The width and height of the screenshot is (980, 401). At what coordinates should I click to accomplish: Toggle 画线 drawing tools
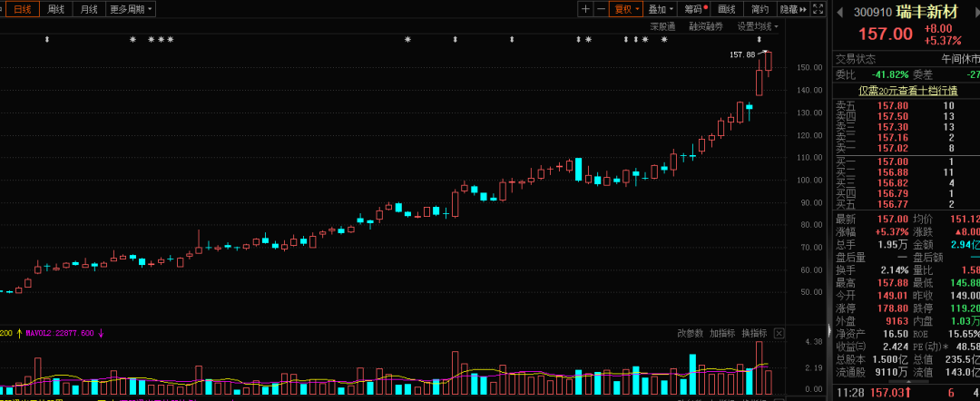point(727,9)
